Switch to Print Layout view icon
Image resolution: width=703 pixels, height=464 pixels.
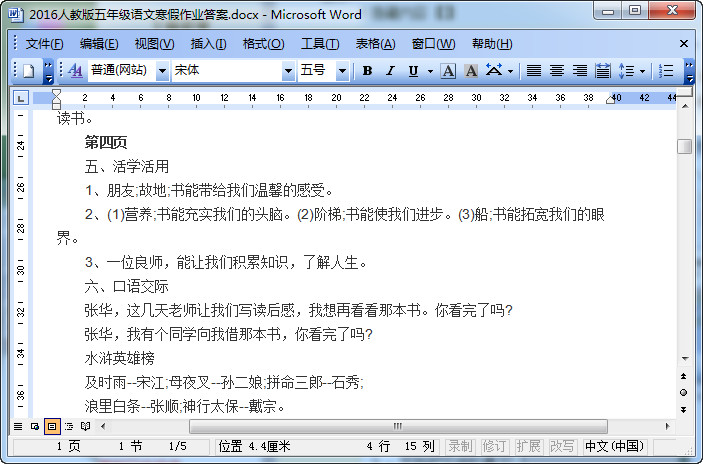[x=52, y=426]
